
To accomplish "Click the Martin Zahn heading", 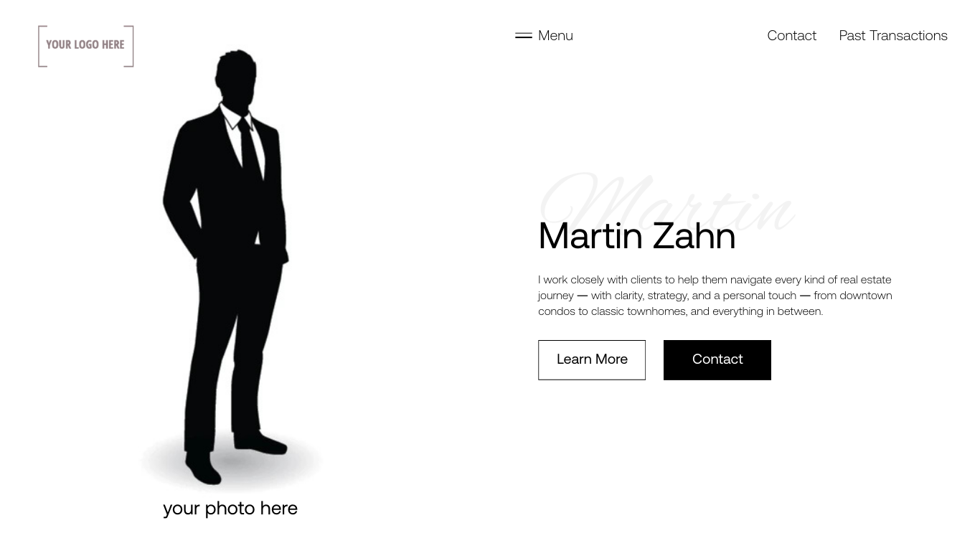I will (x=637, y=236).
